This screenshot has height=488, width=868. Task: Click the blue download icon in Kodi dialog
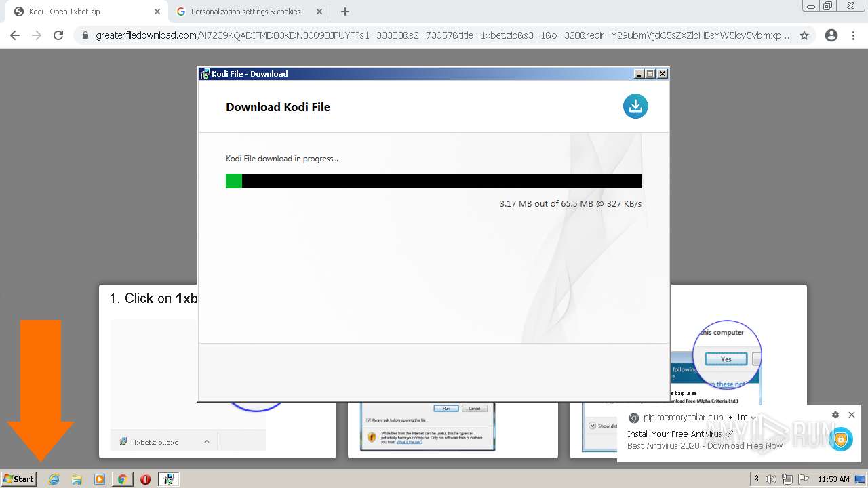click(x=635, y=106)
